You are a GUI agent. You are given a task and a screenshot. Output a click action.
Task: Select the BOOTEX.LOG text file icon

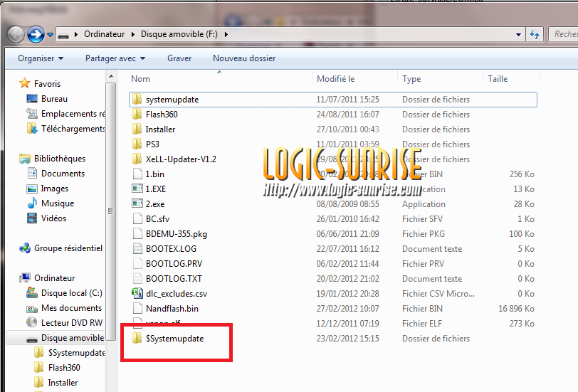coord(137,249)
